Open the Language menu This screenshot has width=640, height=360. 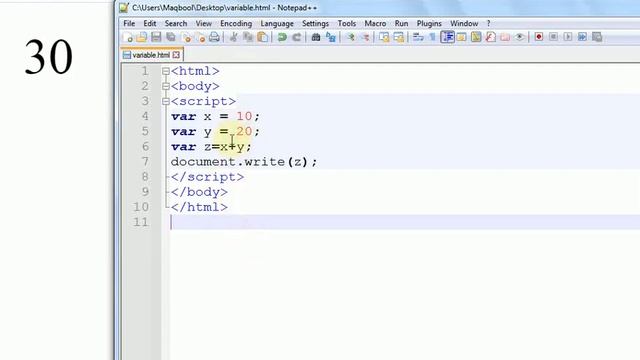[x=277, y=24]
